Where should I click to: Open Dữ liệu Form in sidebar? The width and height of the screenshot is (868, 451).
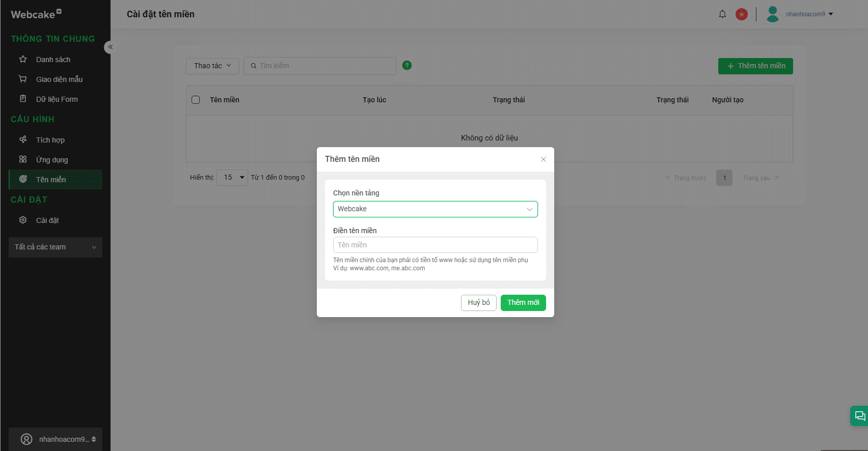(57, 99)
